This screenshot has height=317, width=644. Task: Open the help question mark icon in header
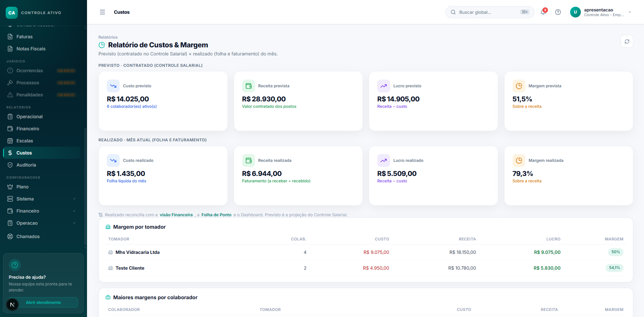[x=558, y=12]
